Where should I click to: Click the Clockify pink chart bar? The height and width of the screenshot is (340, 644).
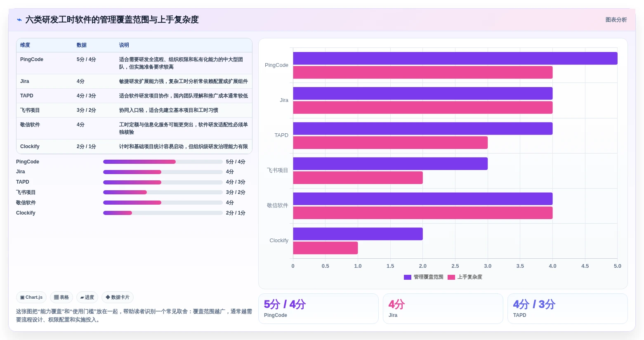326,248
